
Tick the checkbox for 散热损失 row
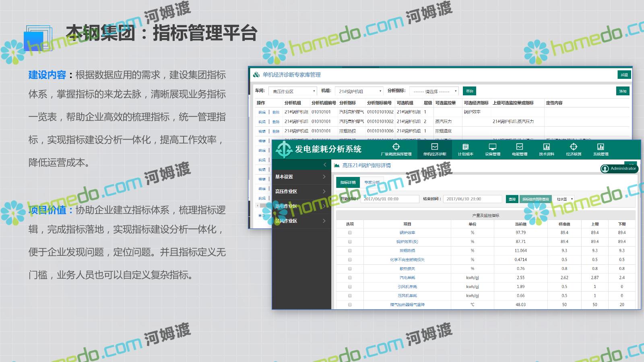350,269
